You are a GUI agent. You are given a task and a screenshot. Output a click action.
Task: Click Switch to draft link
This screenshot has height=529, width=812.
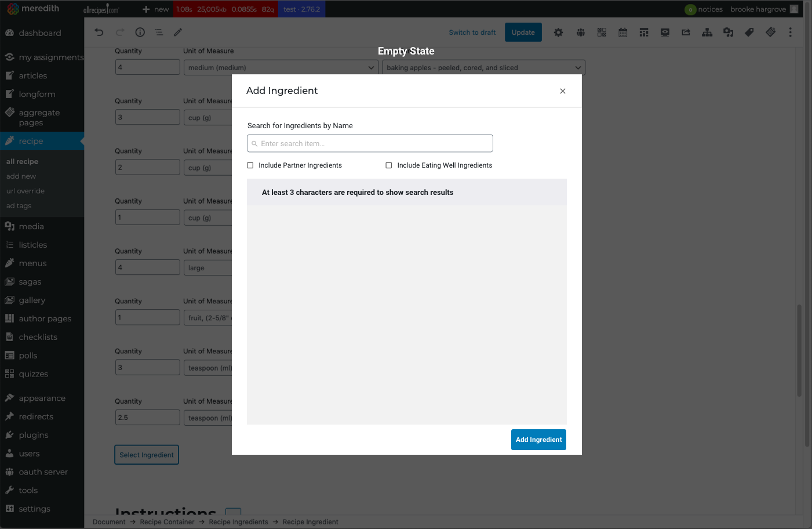point(472,32)
